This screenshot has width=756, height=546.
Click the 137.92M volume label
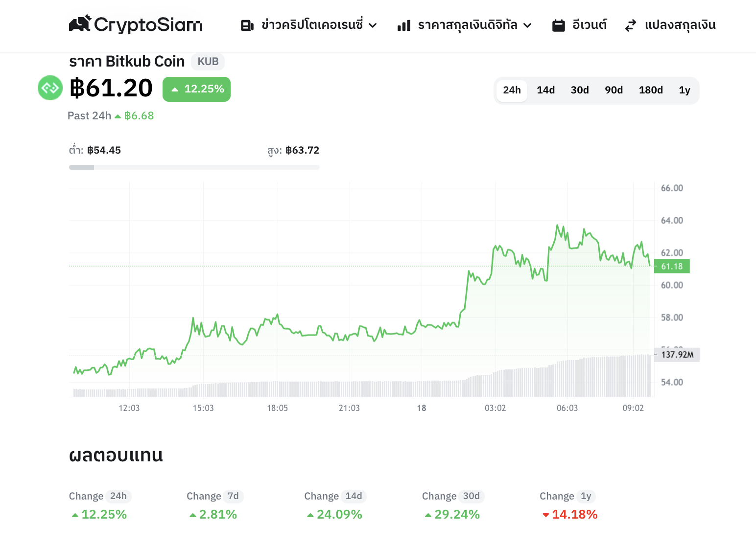pyautogui.click(x=677, y=355)
